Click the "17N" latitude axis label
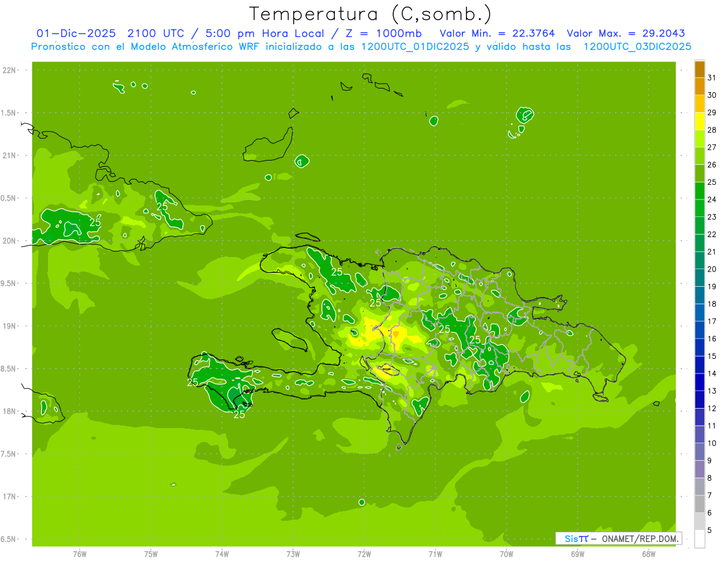 point(10,497)
